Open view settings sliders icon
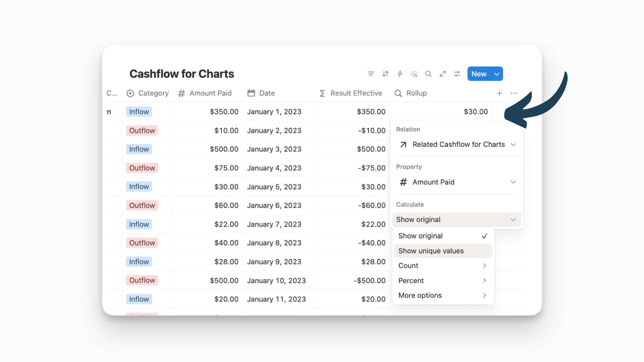Viewport: 644px width, 362px height. click(x=457, y=74)
